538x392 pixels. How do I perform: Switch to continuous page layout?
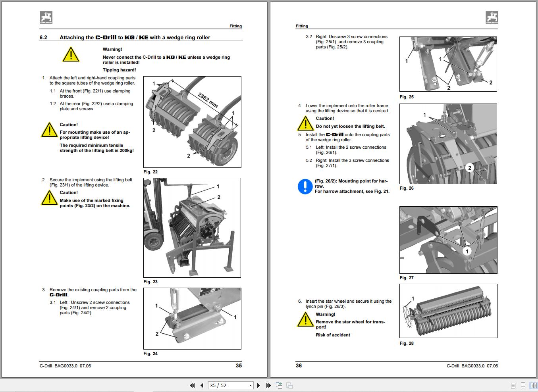tap(523, 385)
